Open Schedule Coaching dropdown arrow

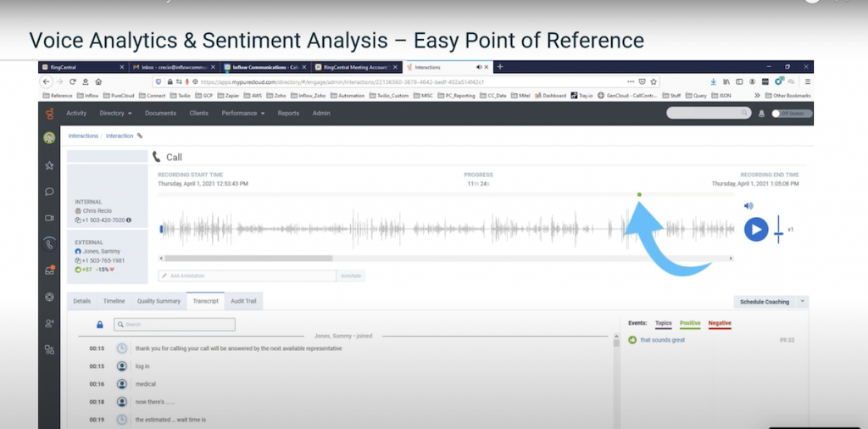tap(803, 301)
